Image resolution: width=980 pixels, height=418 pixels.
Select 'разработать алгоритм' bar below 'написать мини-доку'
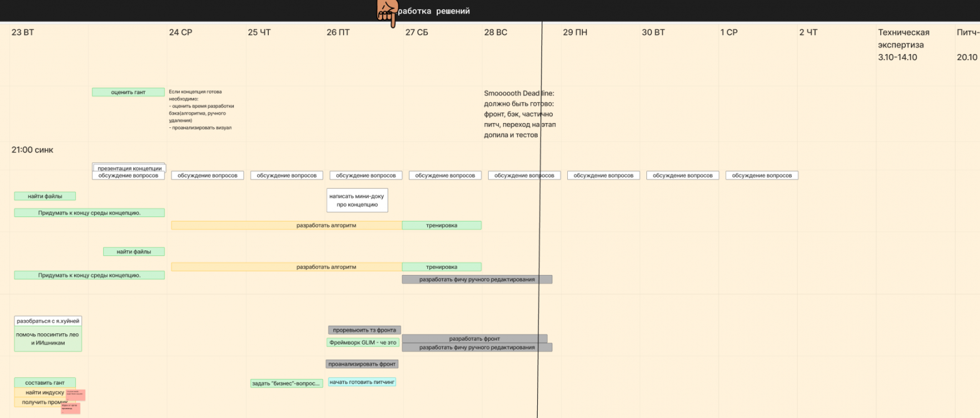[286, 225]
